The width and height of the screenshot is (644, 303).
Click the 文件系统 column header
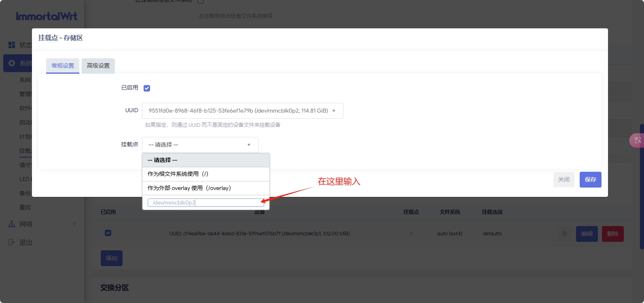(450, 212)
